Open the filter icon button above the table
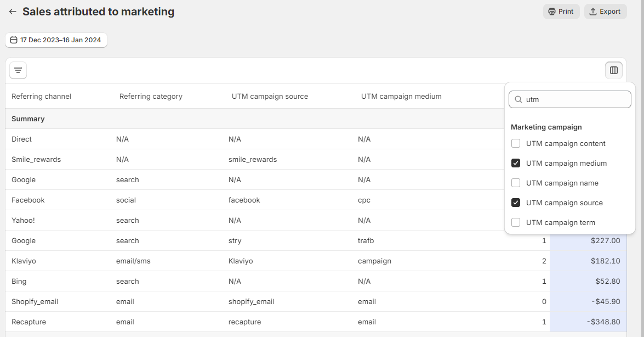This screenshot has height=337, width=644. click(18, 70)
